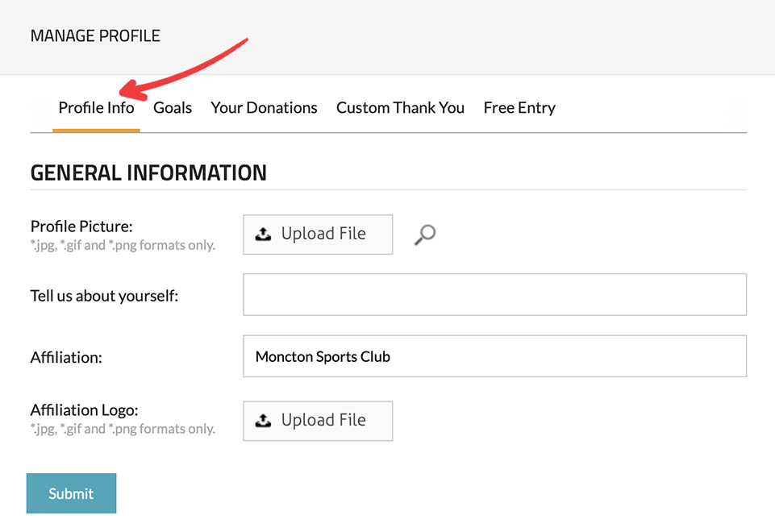Click the Manage Profile page title

[x=95, y=36]
